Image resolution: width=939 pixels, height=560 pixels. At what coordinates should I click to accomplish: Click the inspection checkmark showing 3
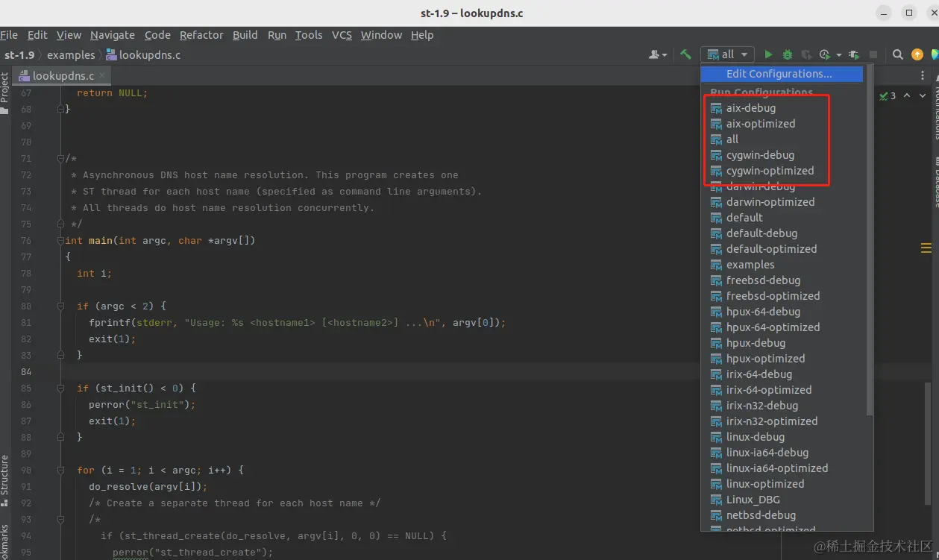[x=888, y=95]
